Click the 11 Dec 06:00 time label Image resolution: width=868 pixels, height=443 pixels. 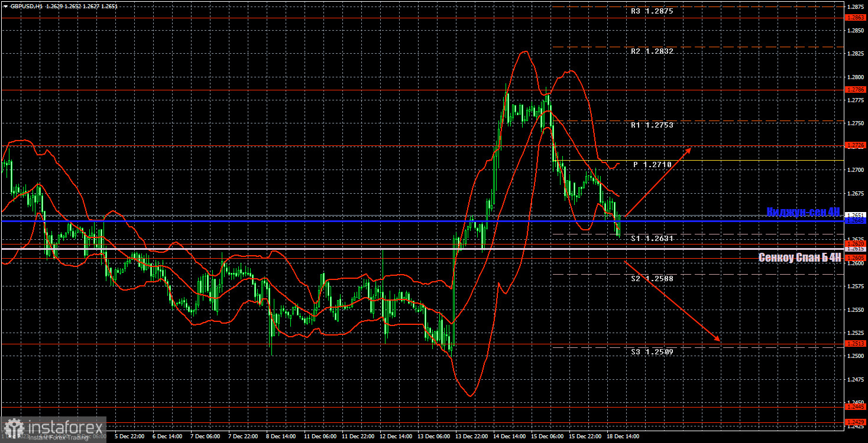(320, 437)
